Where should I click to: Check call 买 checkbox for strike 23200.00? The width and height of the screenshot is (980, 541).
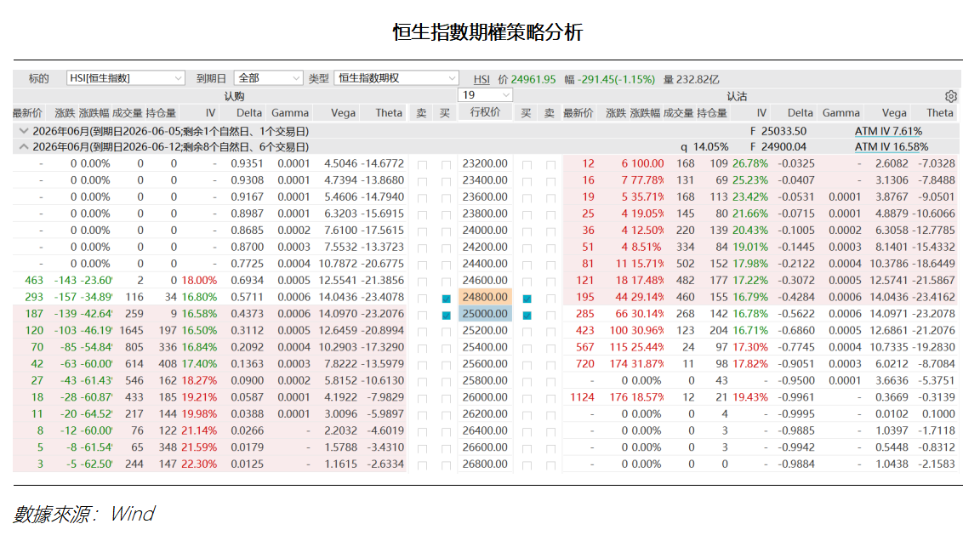[446, 165]
